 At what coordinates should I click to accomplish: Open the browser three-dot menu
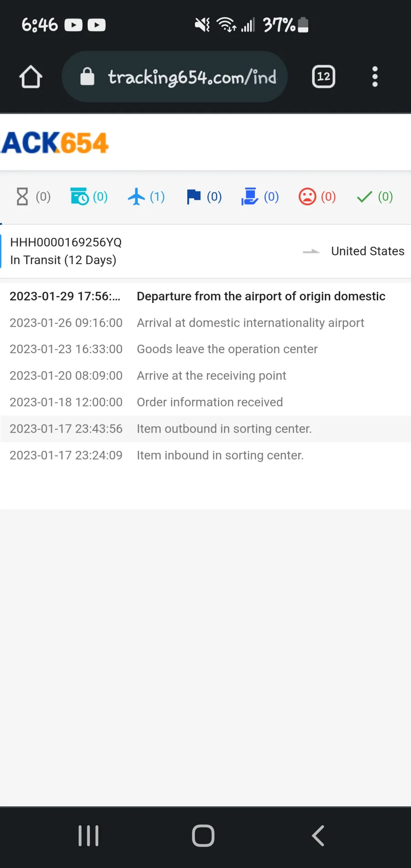click(x=375, y=77)
